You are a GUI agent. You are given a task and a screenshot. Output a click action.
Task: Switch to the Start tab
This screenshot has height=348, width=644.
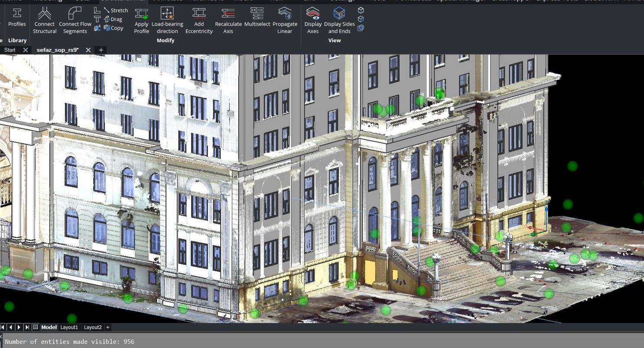pos(10,50)
